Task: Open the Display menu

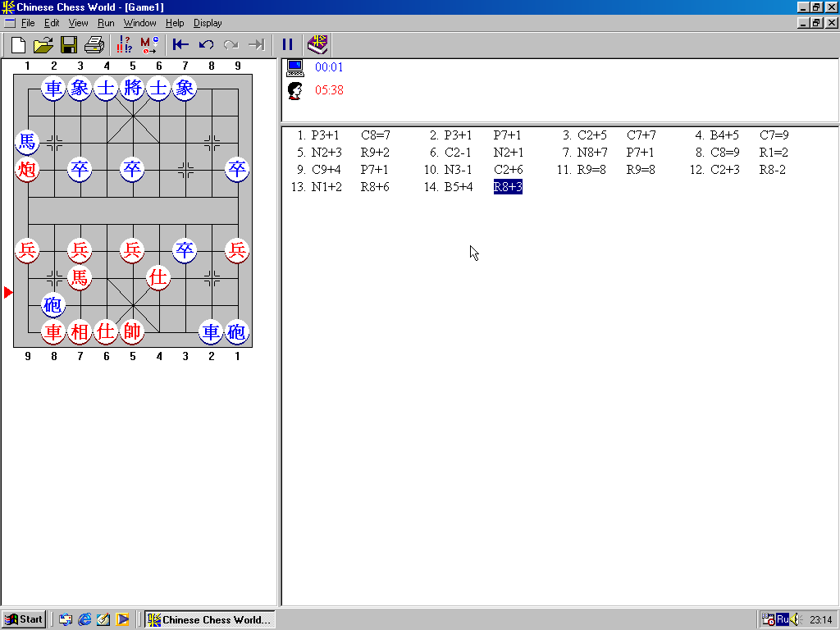Action: [x=208, y=23]
